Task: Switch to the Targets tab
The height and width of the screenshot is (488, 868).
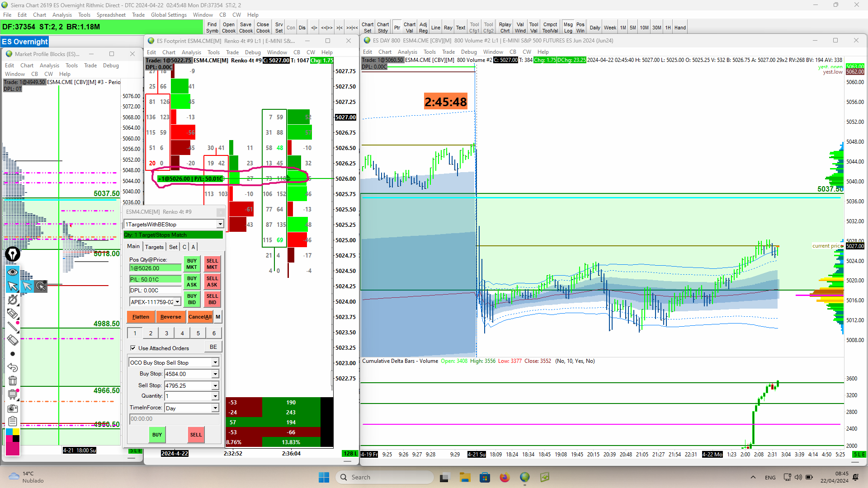Action: (154, 247)
